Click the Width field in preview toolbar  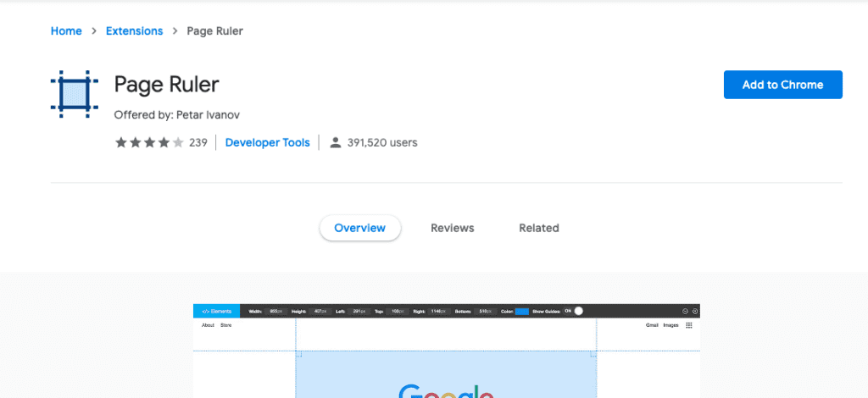click(x=275, y=312)
